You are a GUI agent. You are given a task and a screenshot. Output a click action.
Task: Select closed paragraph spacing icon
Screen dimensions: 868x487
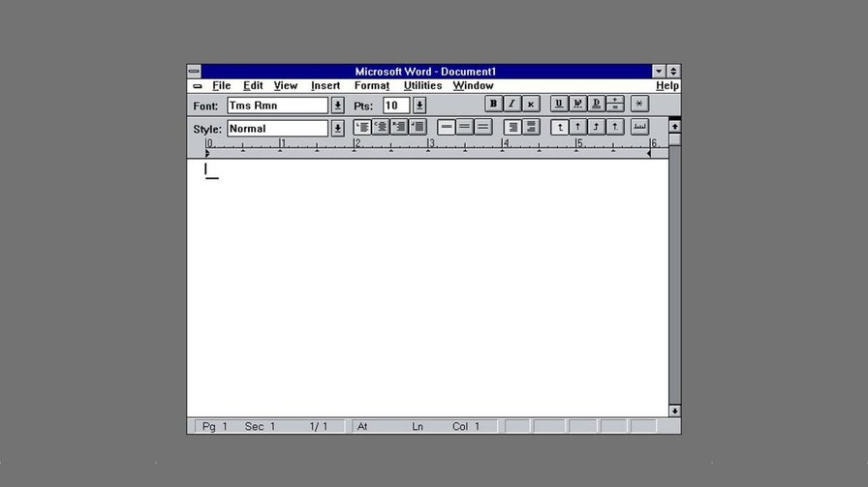tap(512, 127)
